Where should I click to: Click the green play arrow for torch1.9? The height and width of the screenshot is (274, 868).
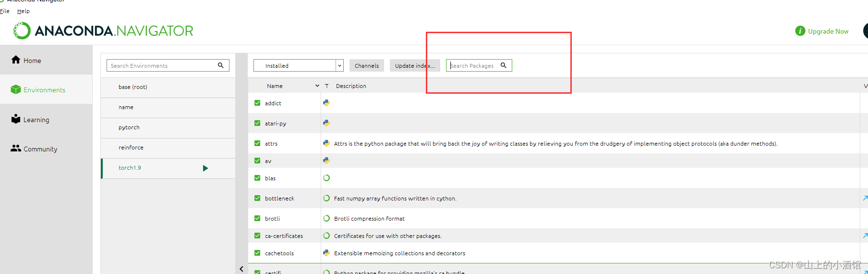205,168
